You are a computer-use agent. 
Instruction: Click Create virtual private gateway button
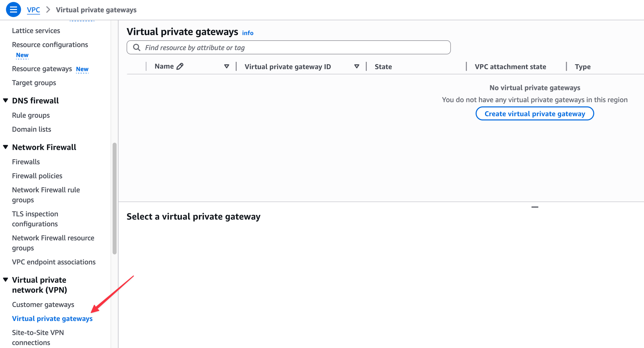pos(535,114)
